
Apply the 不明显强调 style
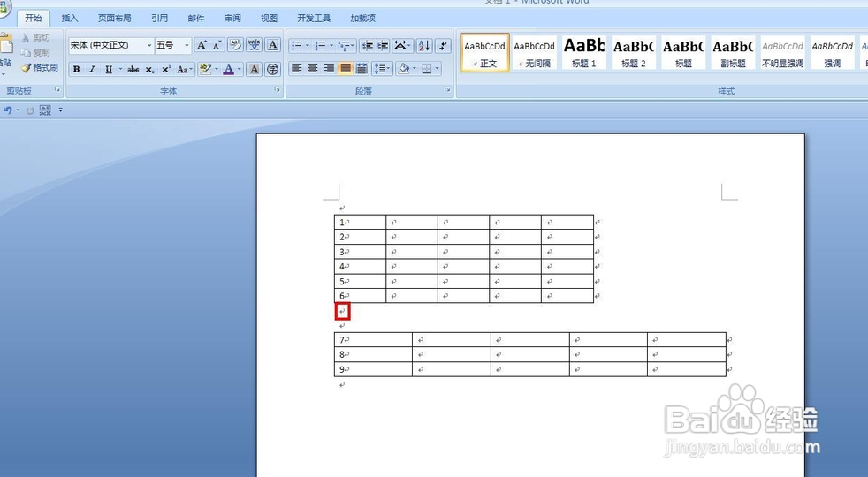click(783, 53)
